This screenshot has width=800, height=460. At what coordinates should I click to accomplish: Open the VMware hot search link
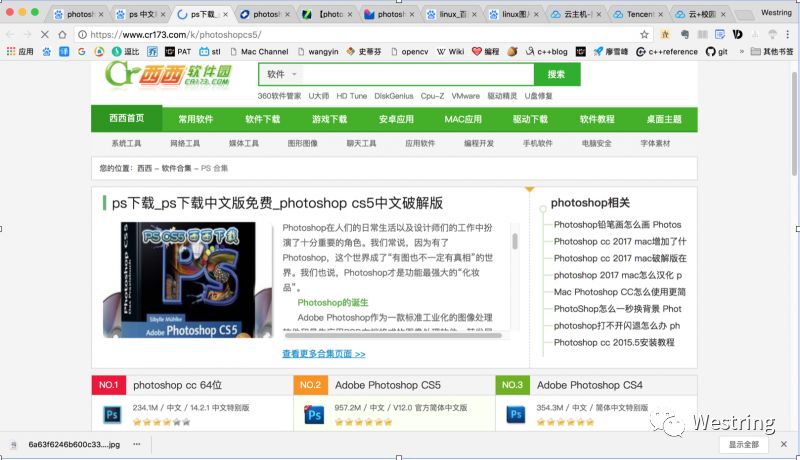click(465, 96)
